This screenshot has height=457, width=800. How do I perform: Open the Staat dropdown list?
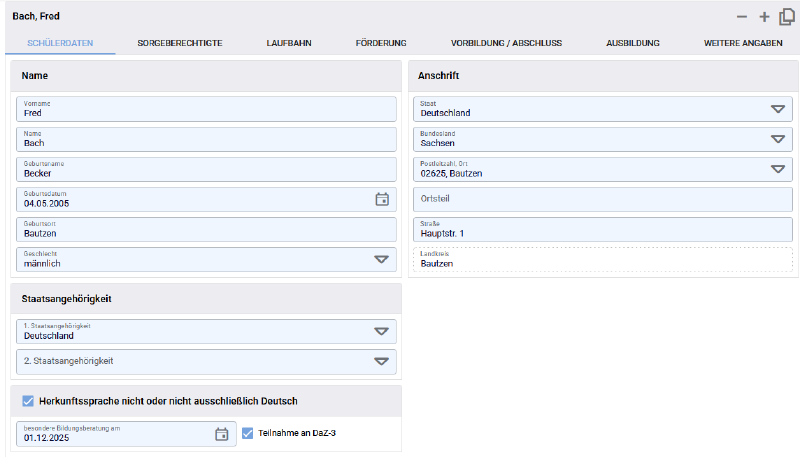point(777,109)
